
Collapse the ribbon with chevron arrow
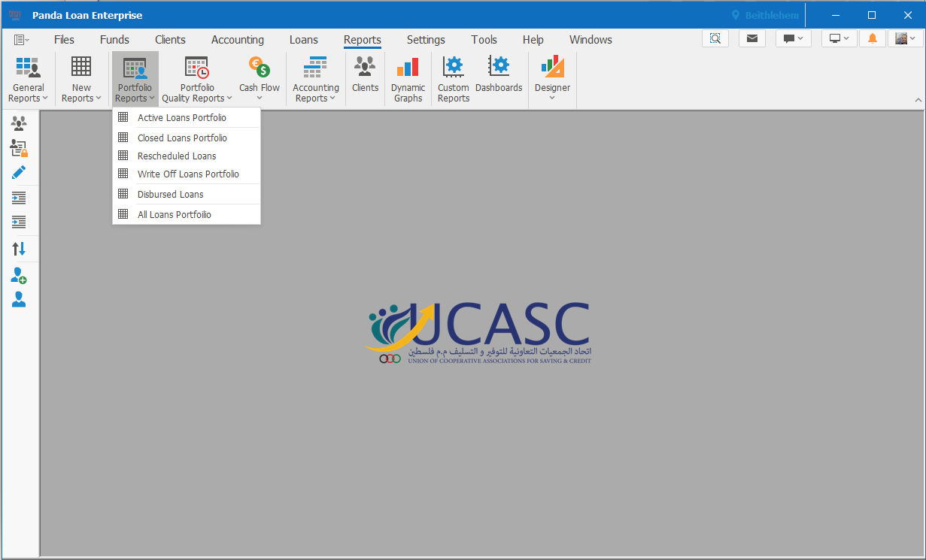coord(918,100)
